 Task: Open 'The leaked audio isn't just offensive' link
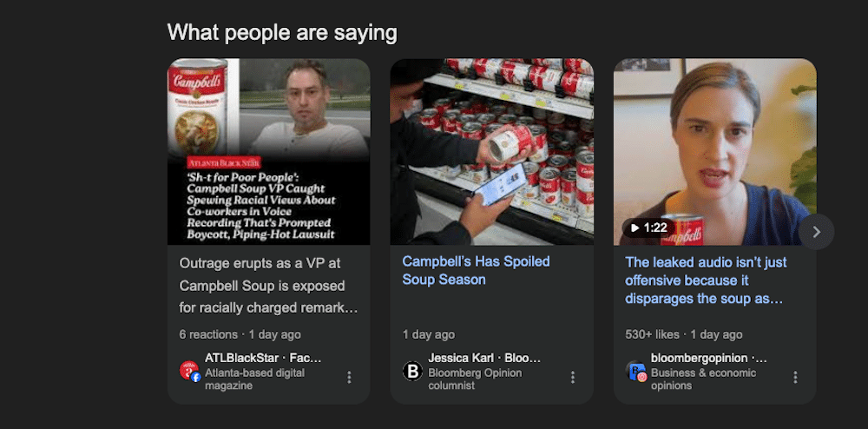pyautogui.click(x=706, y=280)
